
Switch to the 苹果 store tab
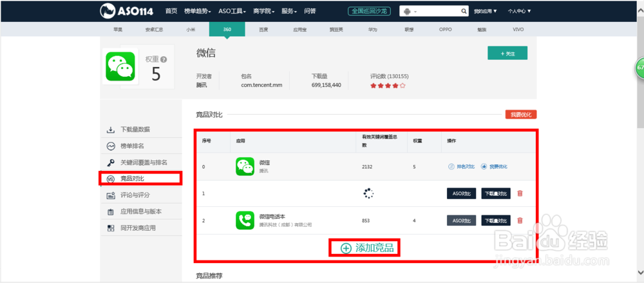[x=118, y=29]
